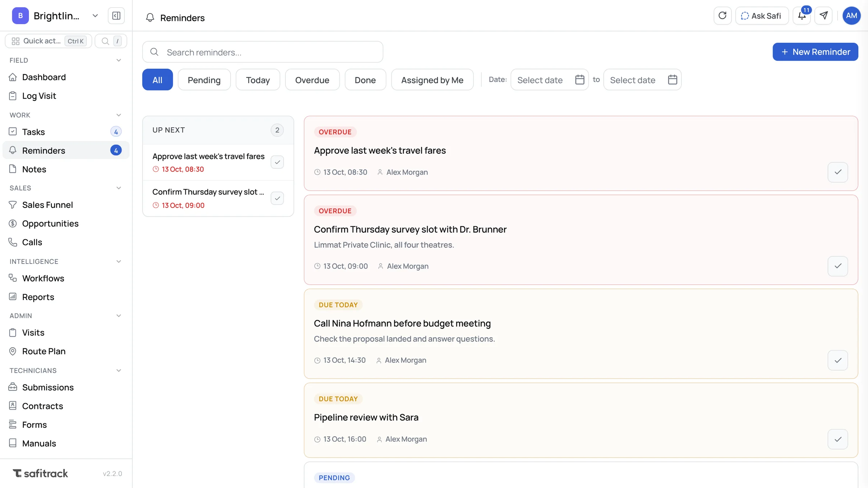Complete Confirm Thursday survey slot card

pos(838,266)
